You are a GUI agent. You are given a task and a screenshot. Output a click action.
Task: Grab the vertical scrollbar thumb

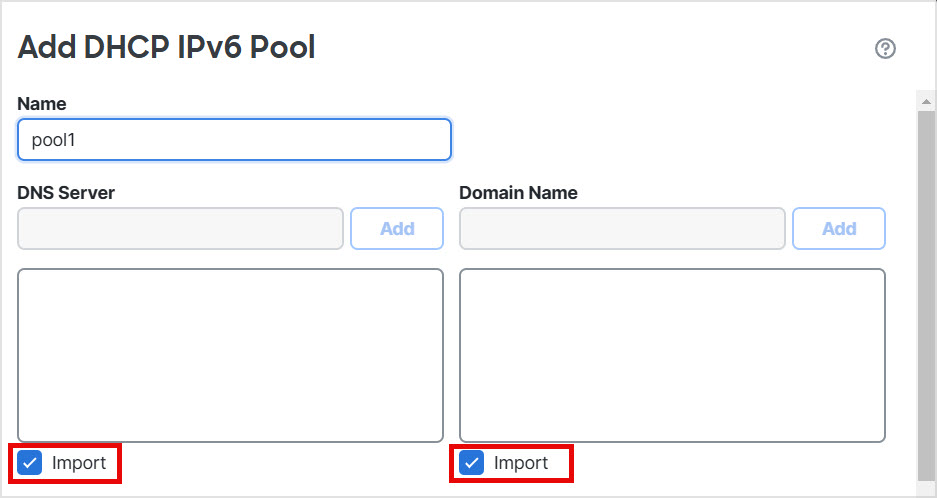click(926, 300)
